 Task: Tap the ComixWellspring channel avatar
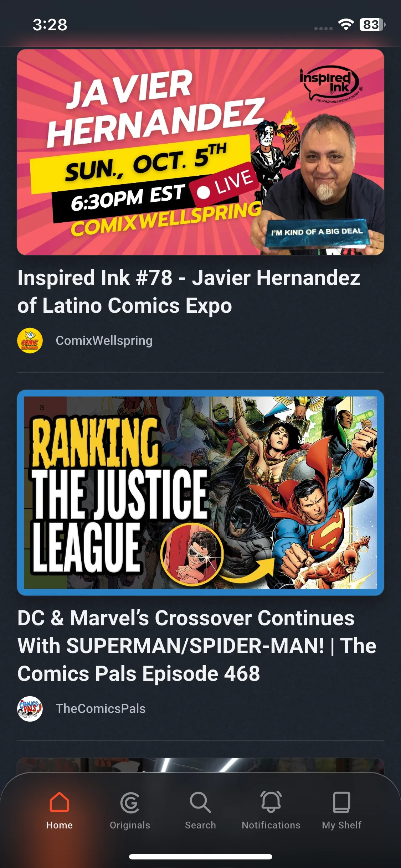click(x=30, y=341)
